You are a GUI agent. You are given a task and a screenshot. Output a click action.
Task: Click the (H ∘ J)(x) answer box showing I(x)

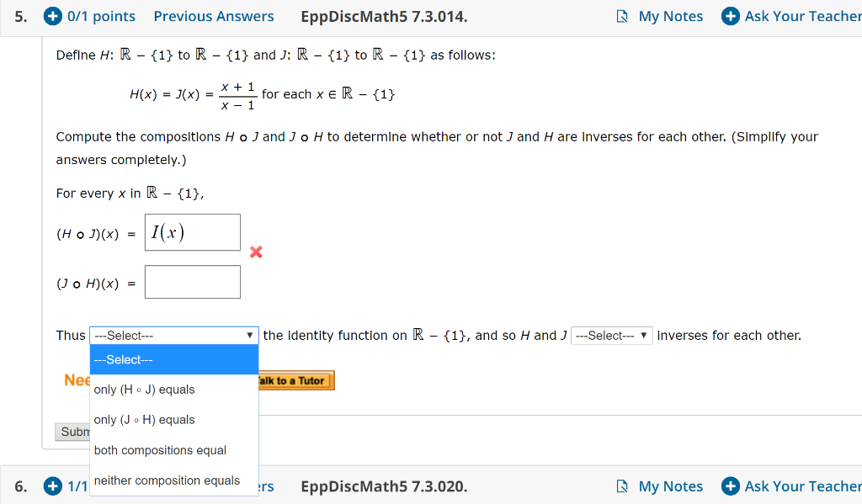[x=192, y=231]
